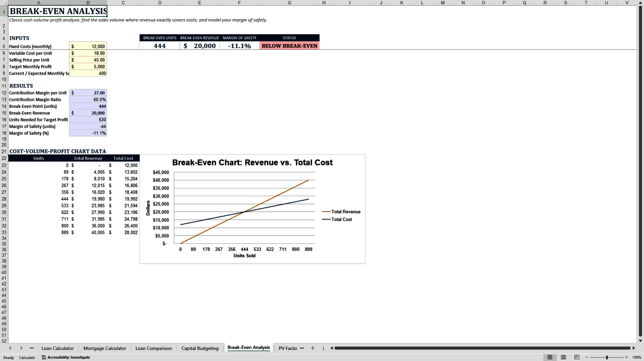644x361 pixels.
Task: Select the BREAK-EVEN ANALYSIS title cell
Action: pyautogui.click(x=58, y=11)
